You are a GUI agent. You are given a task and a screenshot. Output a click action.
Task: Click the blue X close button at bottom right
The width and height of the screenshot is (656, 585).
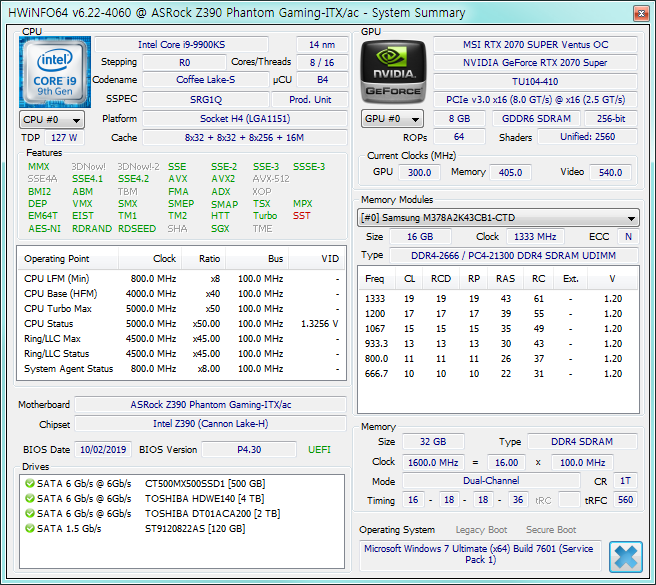click(625, 557)
